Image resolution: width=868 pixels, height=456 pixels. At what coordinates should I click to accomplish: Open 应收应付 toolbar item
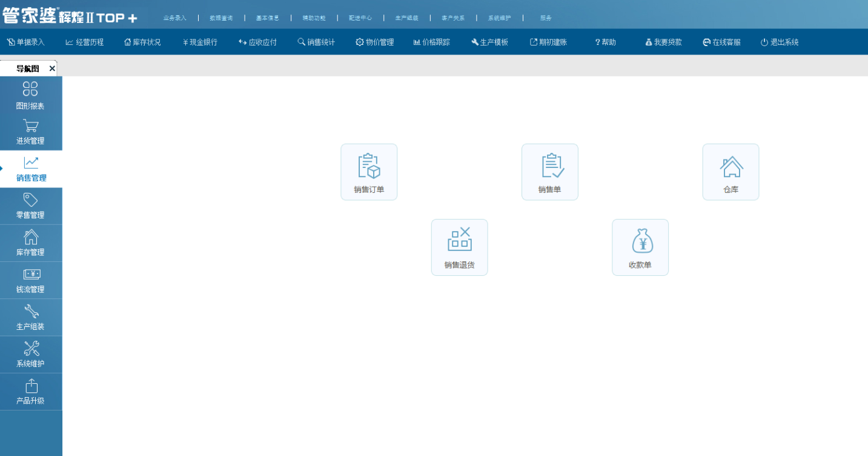pyautogui.click(x=257, y=42)
